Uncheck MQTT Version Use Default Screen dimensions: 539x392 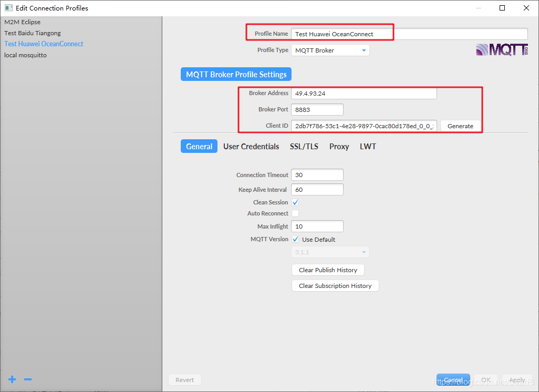coord(295,239)
